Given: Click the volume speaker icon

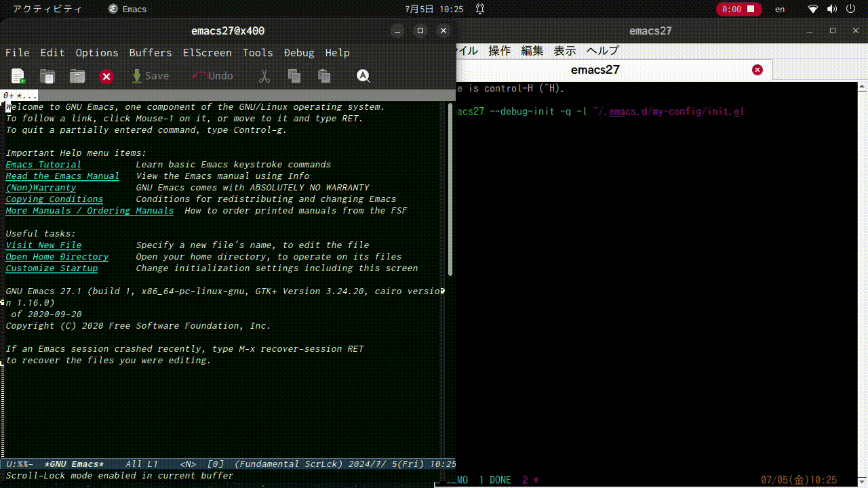Looking at the screenshot, I should 832,9.
